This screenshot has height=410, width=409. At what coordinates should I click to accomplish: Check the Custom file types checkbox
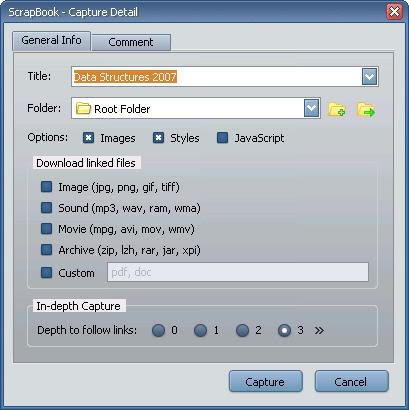[x=46, y=272]
